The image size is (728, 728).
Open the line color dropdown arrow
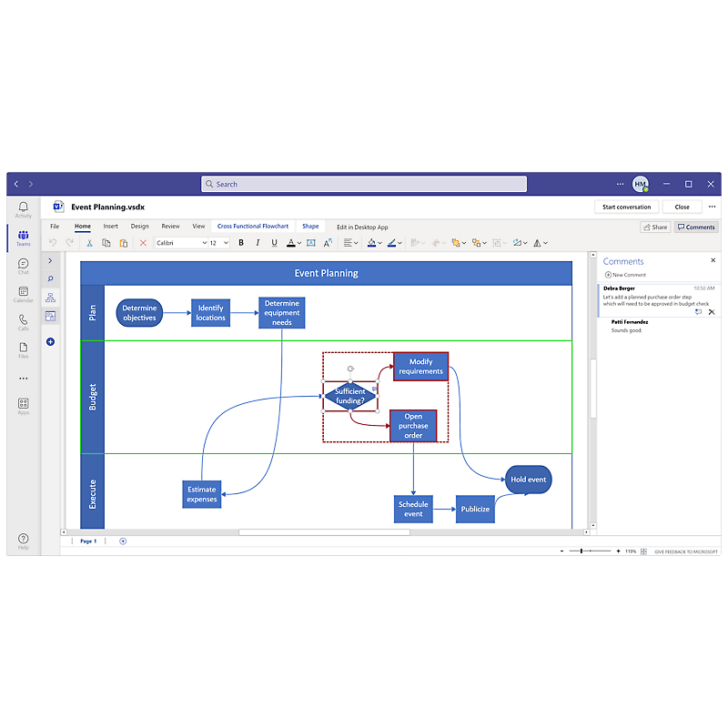tap(399, 243)
